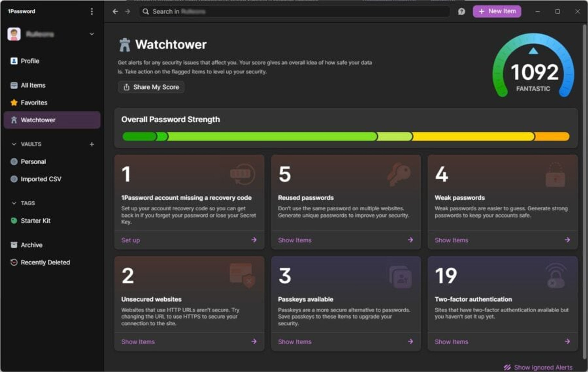Go forward with the right arrow

click(x=127, y=11)
